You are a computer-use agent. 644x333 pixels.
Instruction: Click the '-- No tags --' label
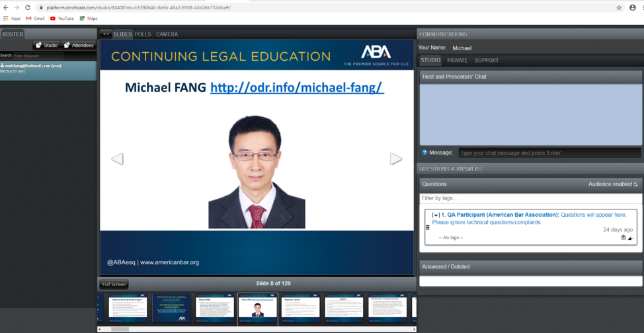pos(450,238)
